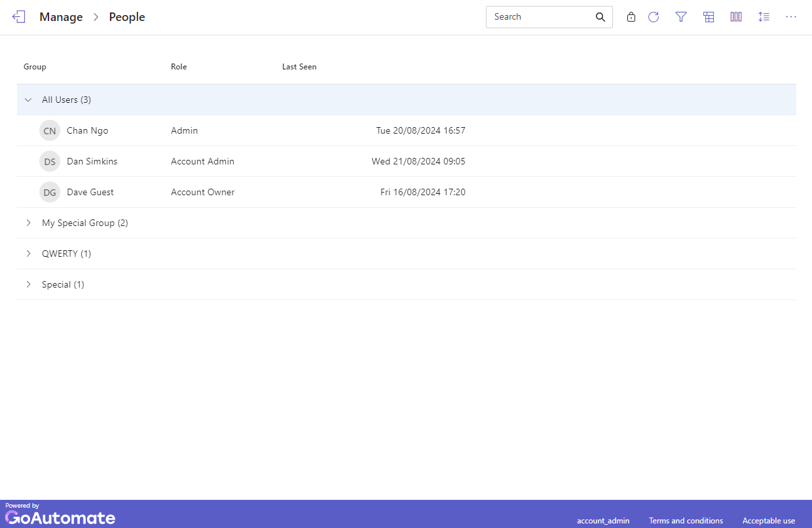812x528 pixels.
Task: Expand the Special (1) group
Action: tap(28, 284)
